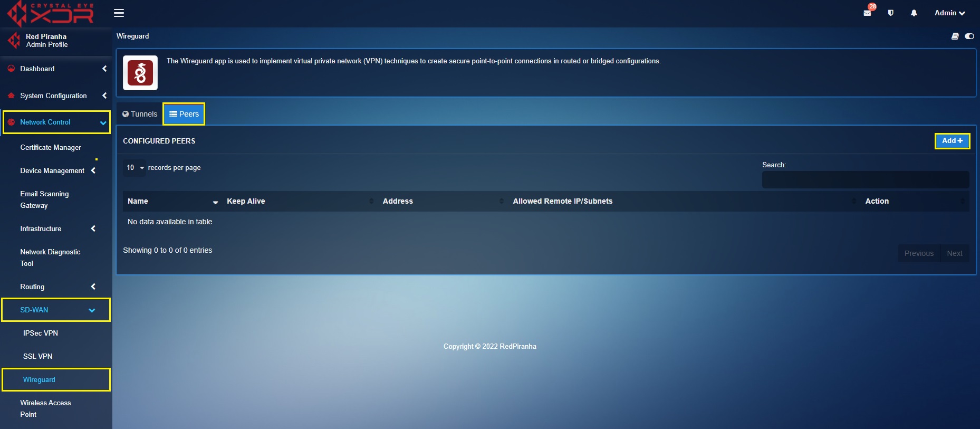Click 'Showing 0 to 0 of 0 entries'

click(x=168, y=250)
